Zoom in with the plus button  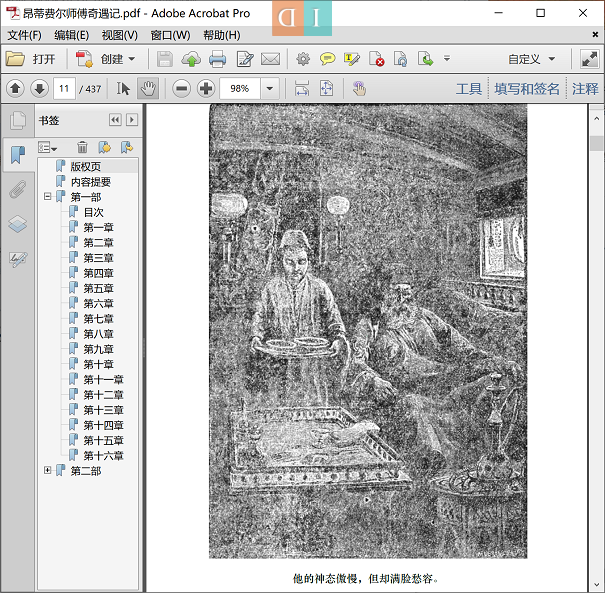tap(206, 89)
